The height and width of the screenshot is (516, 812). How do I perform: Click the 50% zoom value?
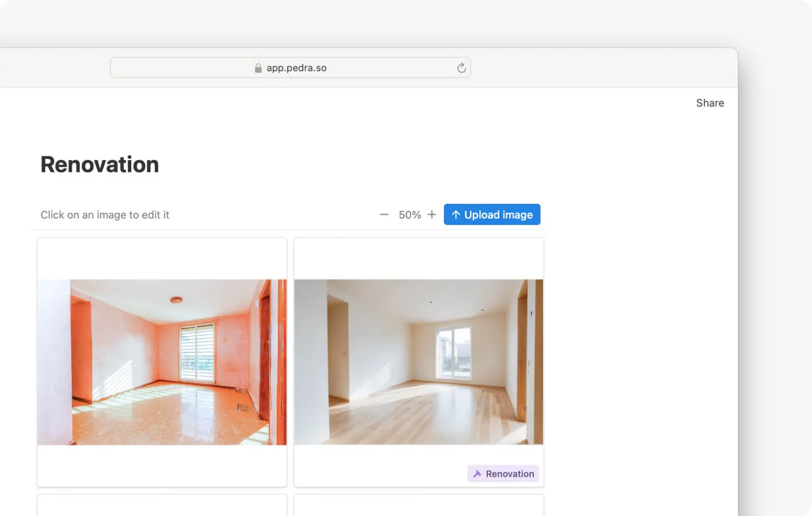(410, 215)
